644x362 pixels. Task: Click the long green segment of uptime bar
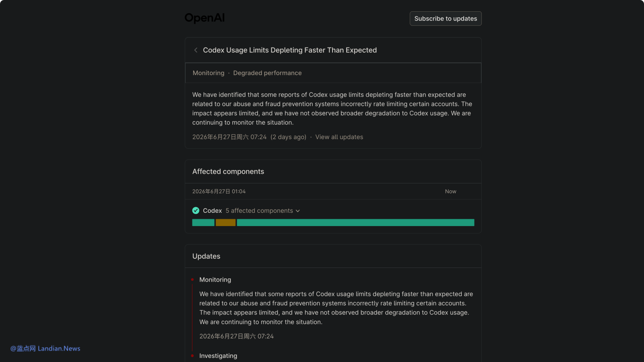[x=355, y=222]
